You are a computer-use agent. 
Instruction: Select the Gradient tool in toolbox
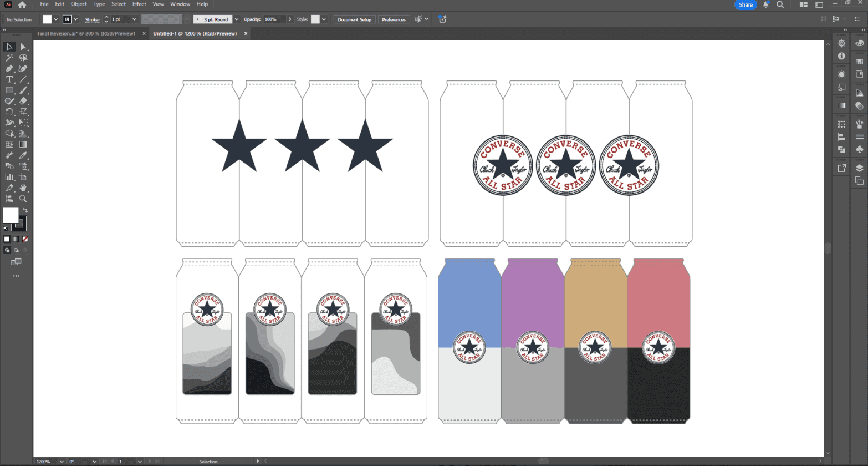click(23, 144)
